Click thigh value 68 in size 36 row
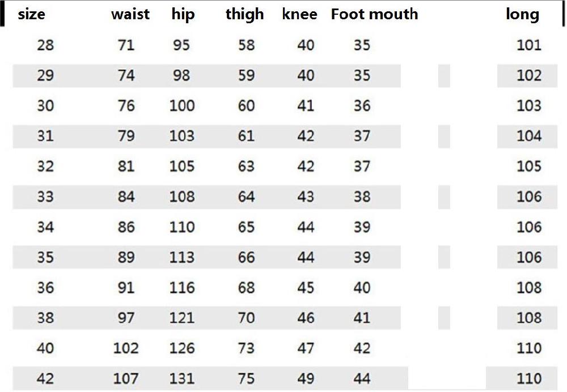The image size is (567, 392). pos(246,288)
